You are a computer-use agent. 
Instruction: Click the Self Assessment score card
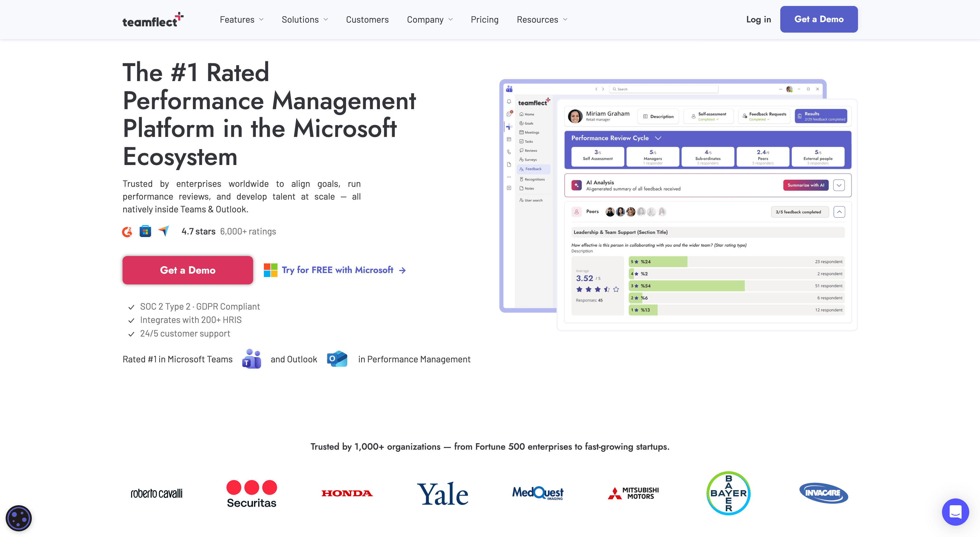point(598,157)
